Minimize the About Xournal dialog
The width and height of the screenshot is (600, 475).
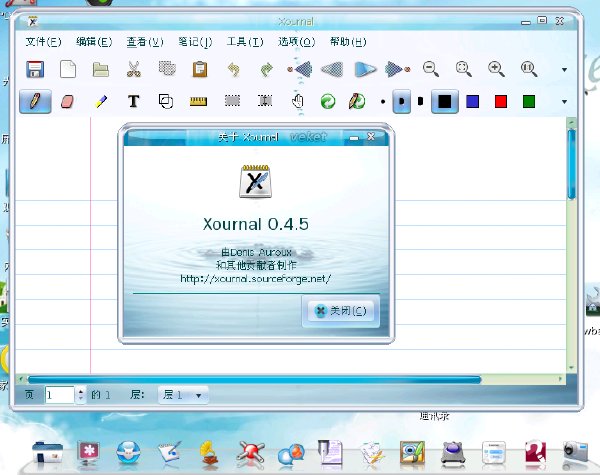(354, 138)
